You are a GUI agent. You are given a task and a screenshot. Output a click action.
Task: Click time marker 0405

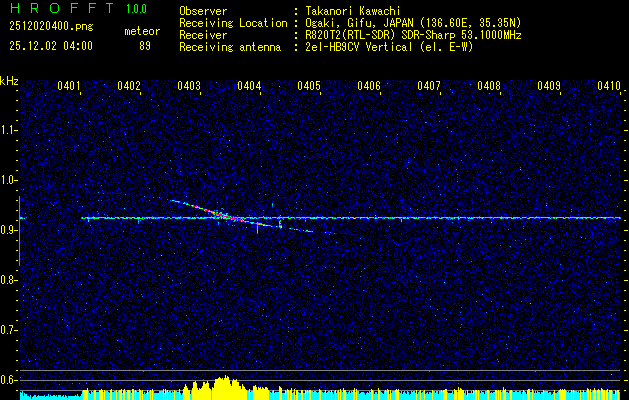(x=309, y=86)
